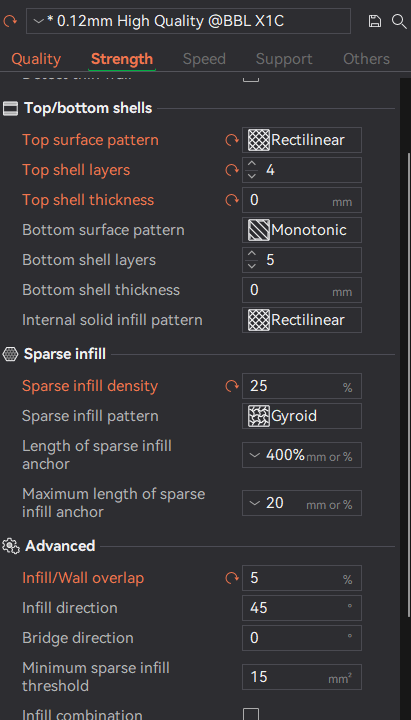Reset Top surface pattern to default
Viewport: 411px width, 720px height.
232,140
